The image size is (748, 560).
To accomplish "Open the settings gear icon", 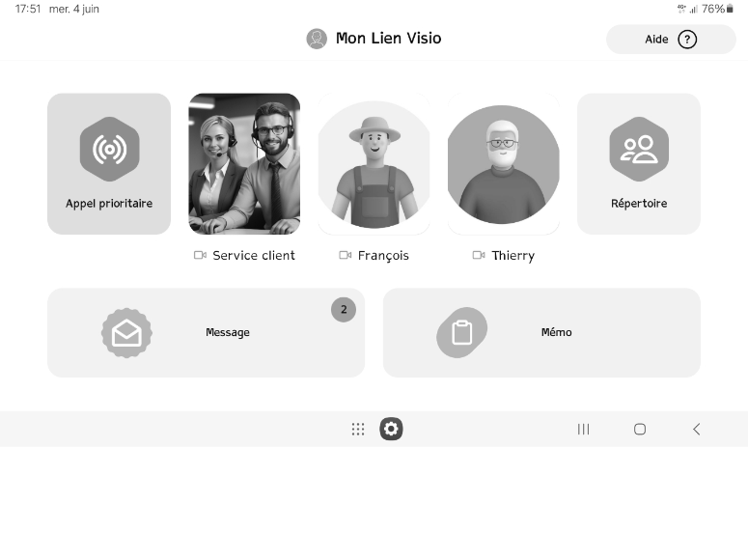I will 391,429.
